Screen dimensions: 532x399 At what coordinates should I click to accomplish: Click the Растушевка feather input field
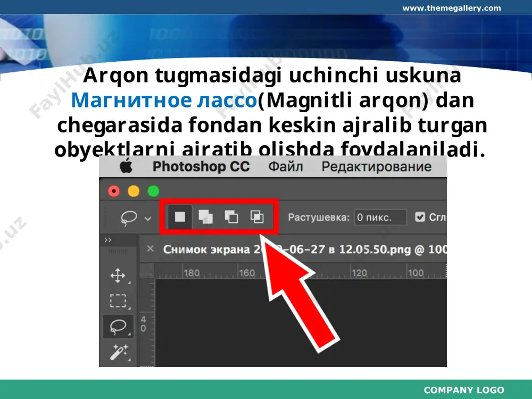(380, 217)
